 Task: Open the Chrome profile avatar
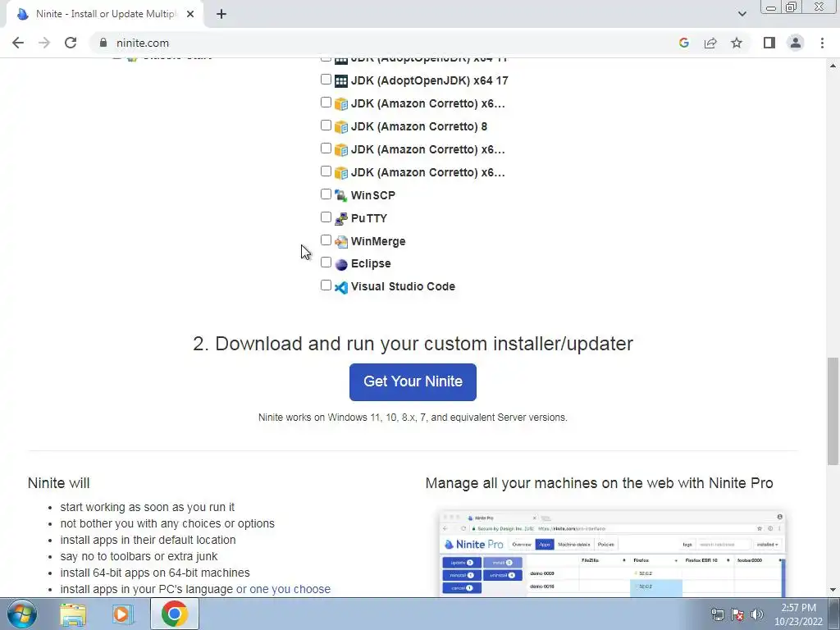(796, 43)
